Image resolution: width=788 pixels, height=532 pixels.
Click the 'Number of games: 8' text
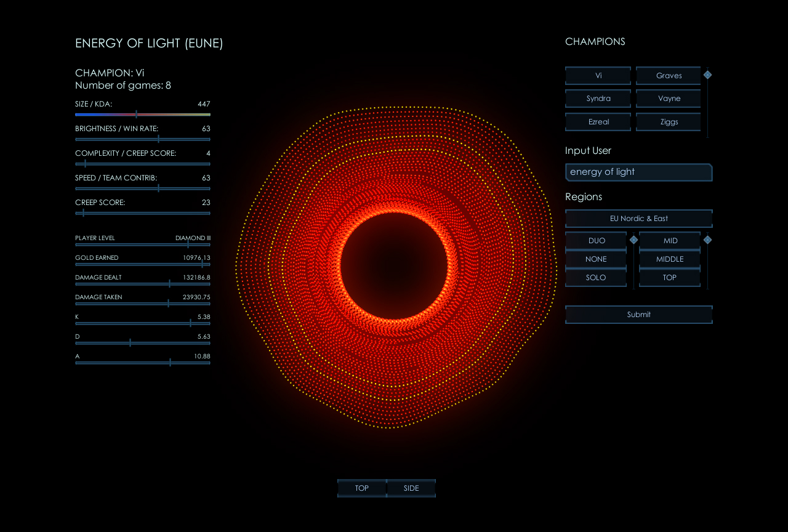coord(123,86)
